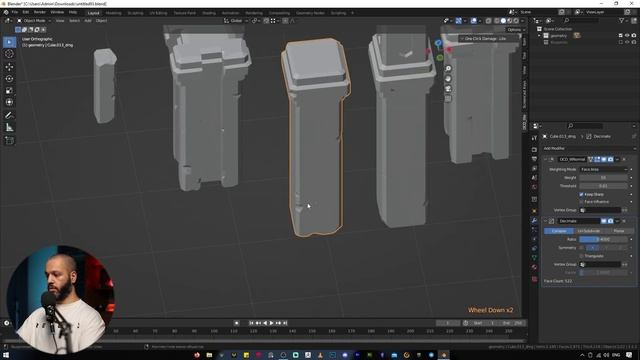Screen dimensions: 640x360
Task: Play the animation forward
Action: [272, 323]
